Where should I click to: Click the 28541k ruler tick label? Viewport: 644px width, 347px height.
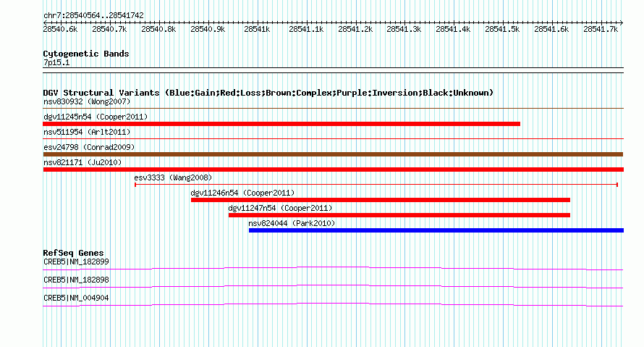point(257,29)
